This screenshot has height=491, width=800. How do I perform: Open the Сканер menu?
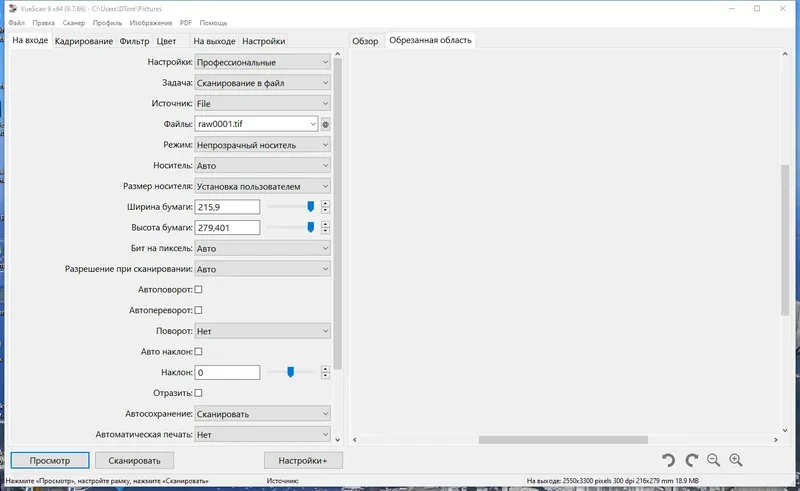tap(74, 23)
